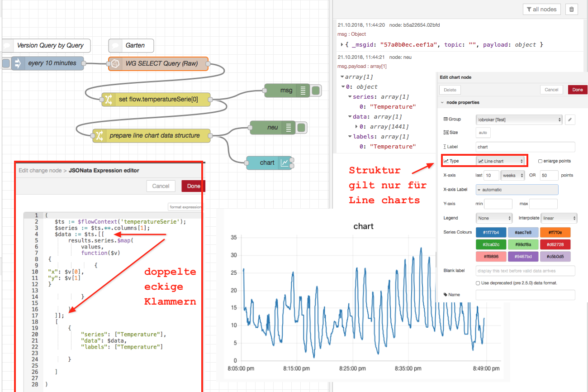
Task: Pick the #d62728 red series colour
Action: pyautogui.click(x=555, y=244)
